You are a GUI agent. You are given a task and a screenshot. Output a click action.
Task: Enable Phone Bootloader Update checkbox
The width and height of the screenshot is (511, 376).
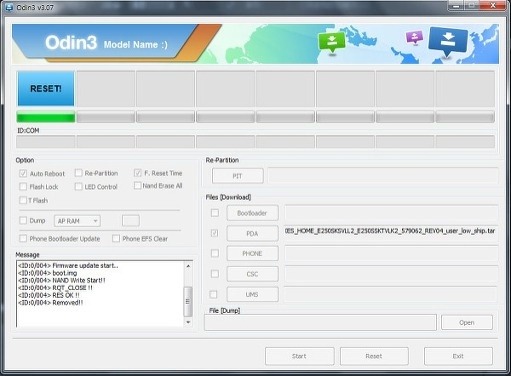23,239
